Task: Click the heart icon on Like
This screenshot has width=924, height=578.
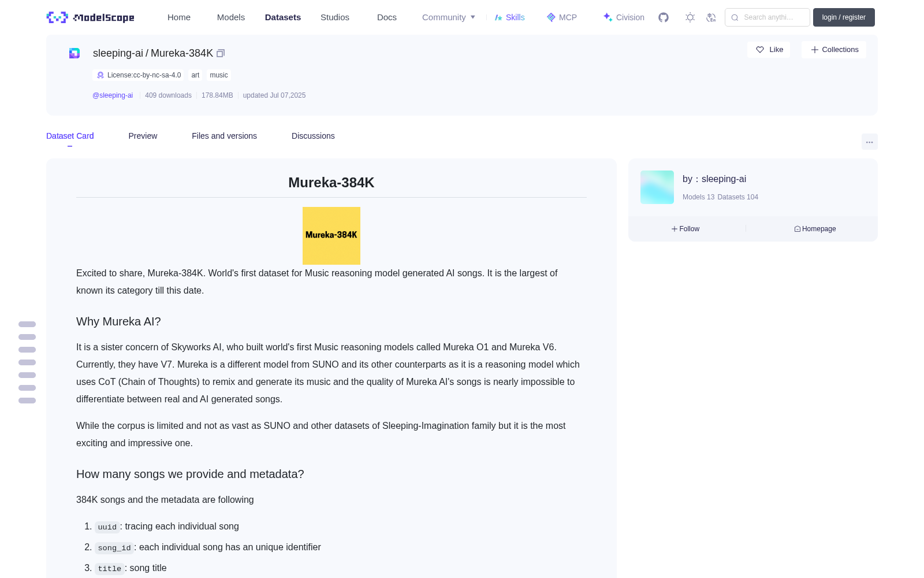Action: pyautogui.click(x=760, y=50)
